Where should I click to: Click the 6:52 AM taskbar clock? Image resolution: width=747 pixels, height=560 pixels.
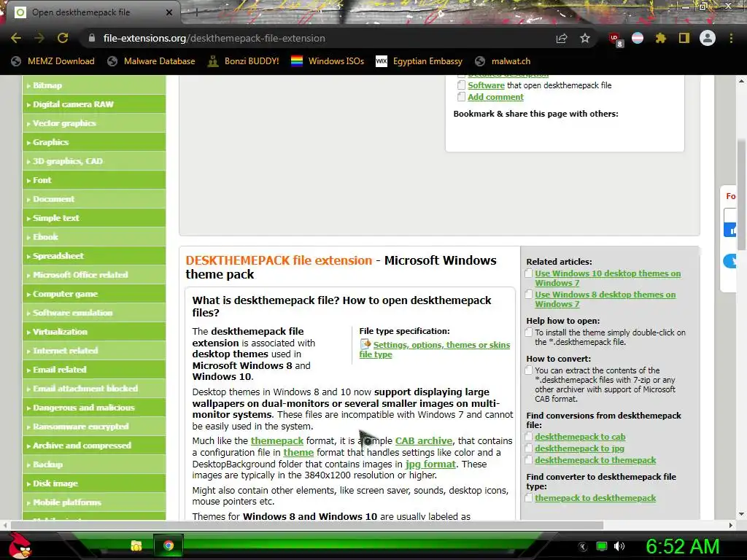[x=682, y=546]
